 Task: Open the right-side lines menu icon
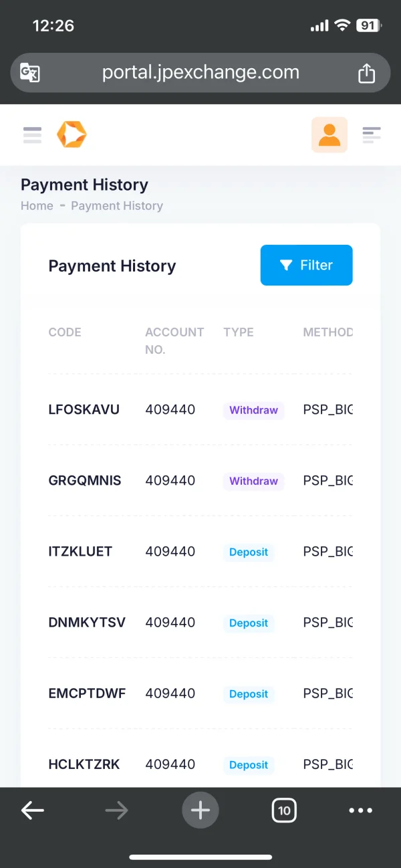click(x=372, y=135)
